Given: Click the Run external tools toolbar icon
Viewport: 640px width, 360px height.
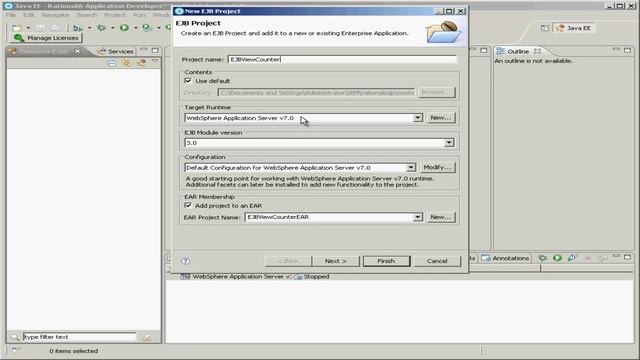Looking at the screenshot, I should click(x=147, y=28).
